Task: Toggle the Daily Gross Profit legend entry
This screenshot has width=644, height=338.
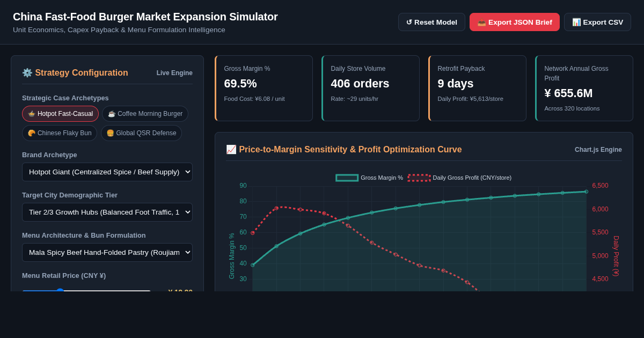Action: coord(459,178)
